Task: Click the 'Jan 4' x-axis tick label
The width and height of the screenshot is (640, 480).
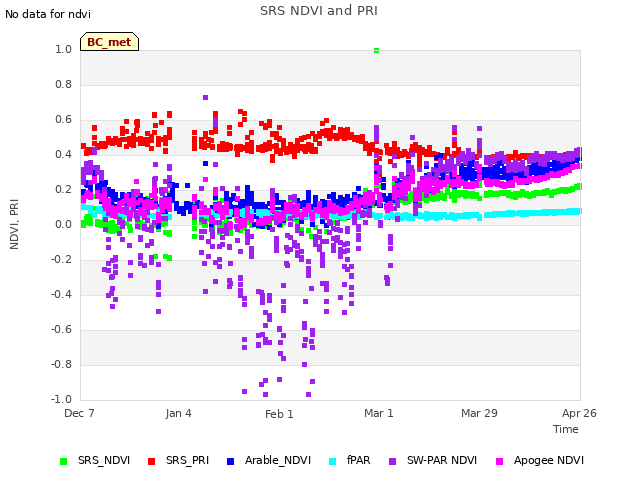Action: (x=178, y=413)
